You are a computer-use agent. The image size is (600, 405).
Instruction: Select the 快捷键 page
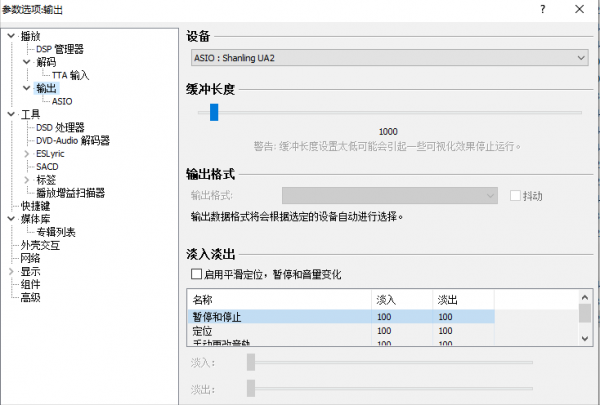35,205
